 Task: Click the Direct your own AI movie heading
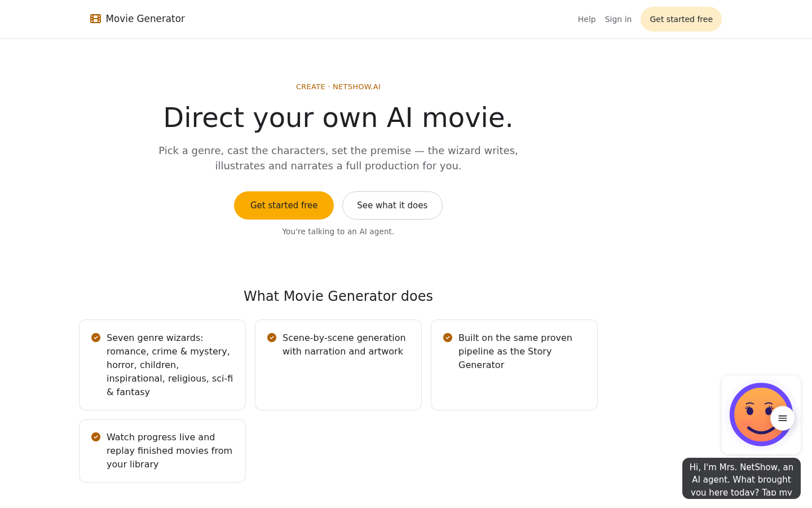click(338, 117)
